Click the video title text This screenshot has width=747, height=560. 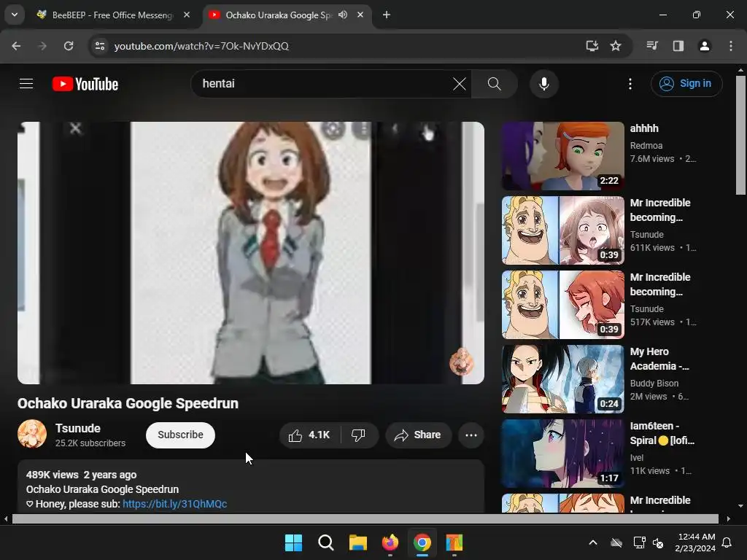[128, 403]
